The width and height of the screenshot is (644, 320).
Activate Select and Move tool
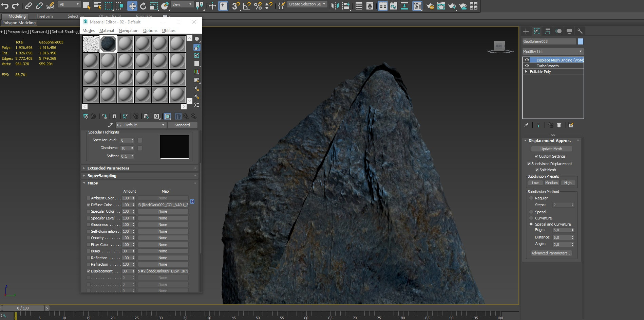point(132,5)
